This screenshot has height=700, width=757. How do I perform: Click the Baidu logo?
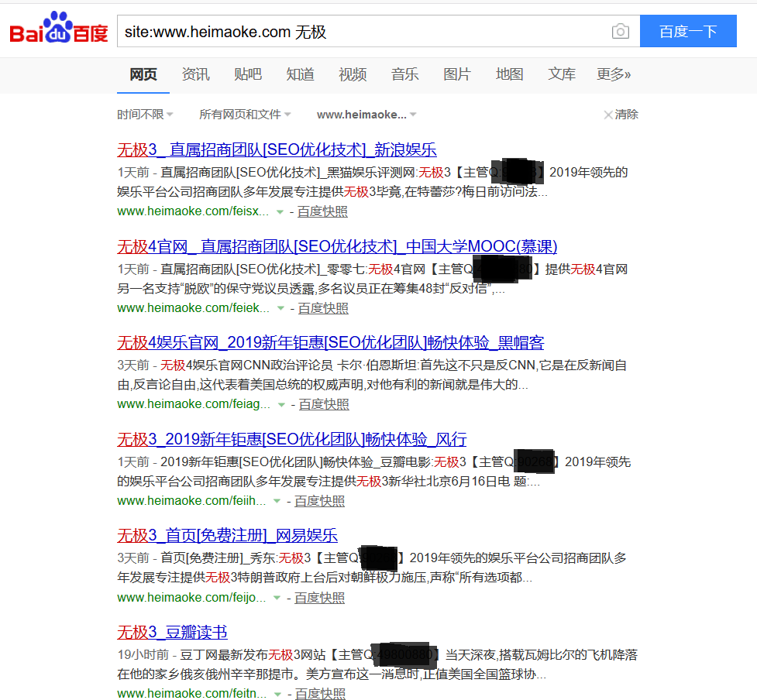click(59, 28)
